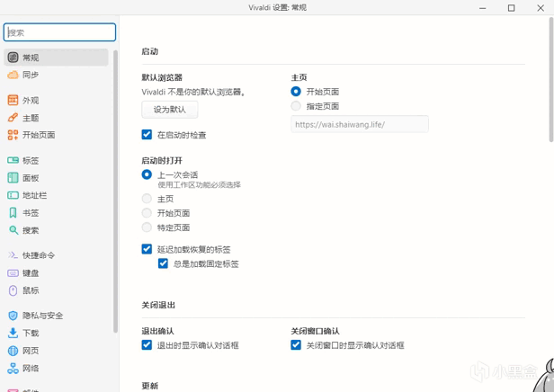This screenshot has width=554, height=392.
Task: Click the homepage URL text field
Action: tap(359, 124)
